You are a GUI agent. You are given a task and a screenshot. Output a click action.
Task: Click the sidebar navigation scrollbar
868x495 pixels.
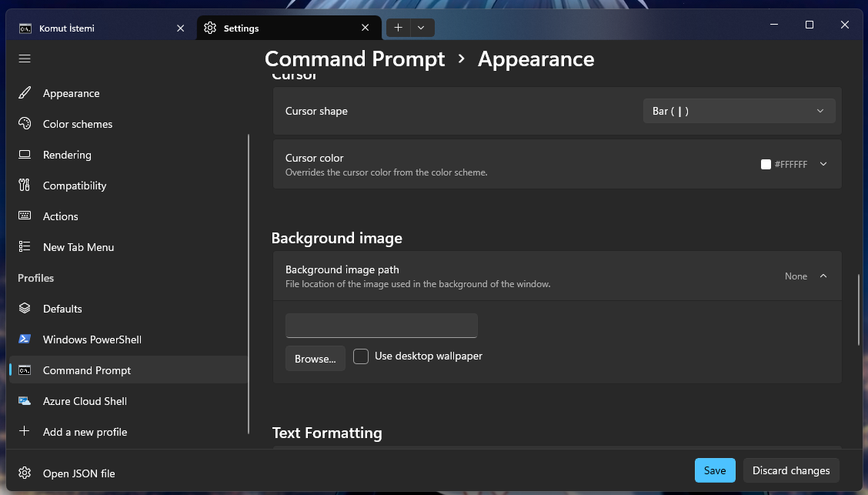pyautogui.click(x=249, y=283)
